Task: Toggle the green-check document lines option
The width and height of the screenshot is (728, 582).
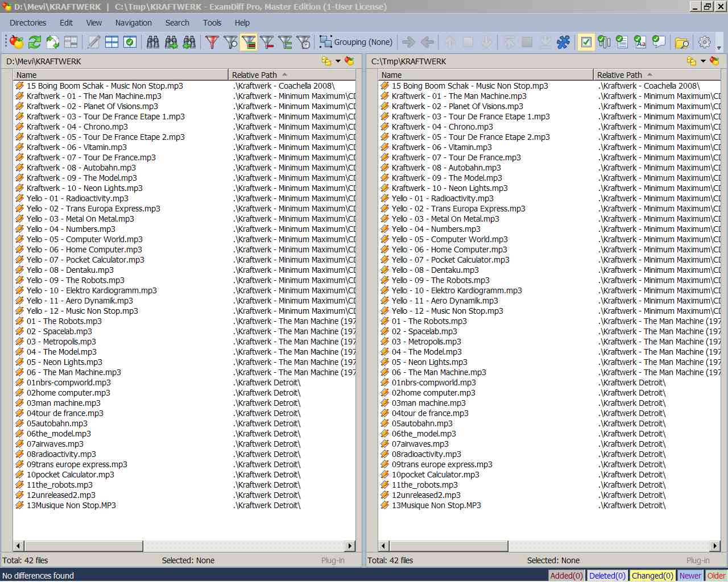Action: coord(623,42)
